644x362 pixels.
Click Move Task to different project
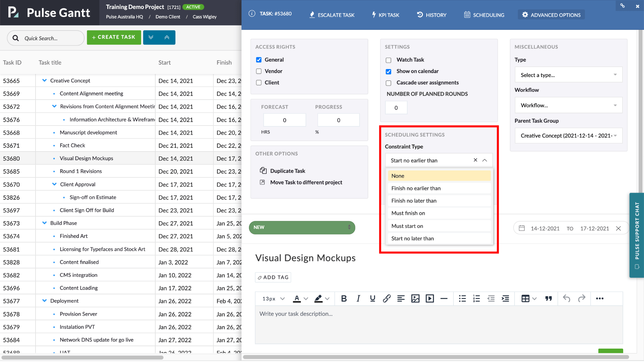point(306,182)
